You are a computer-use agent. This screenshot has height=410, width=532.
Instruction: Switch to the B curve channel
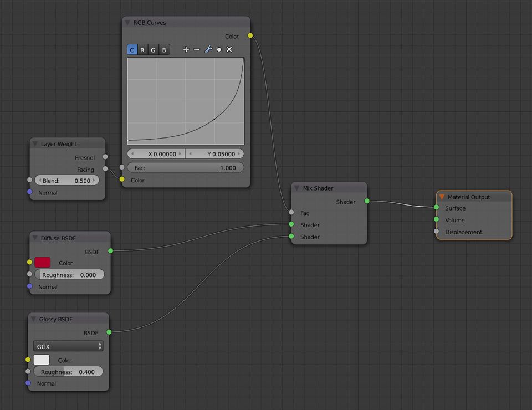164,50
